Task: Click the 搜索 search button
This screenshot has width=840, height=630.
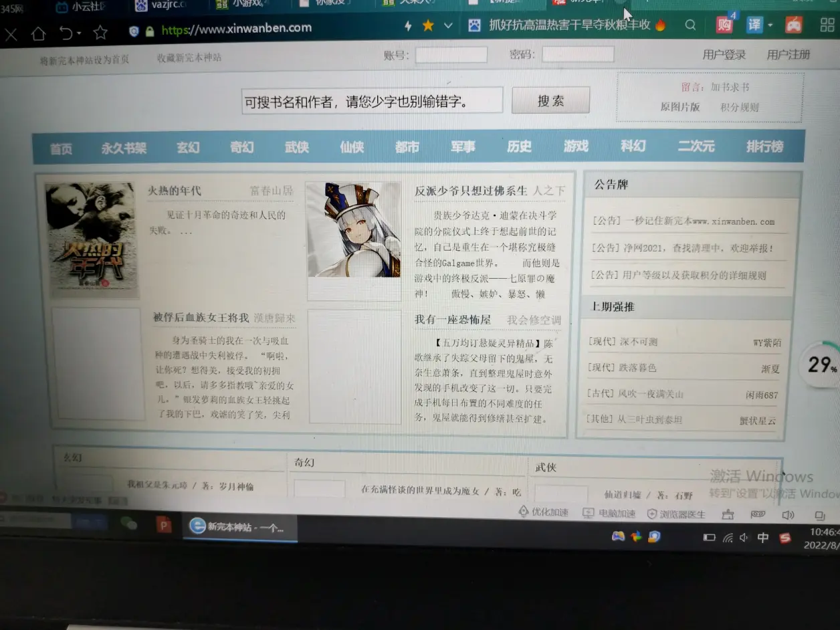Action: click(550, 100)
